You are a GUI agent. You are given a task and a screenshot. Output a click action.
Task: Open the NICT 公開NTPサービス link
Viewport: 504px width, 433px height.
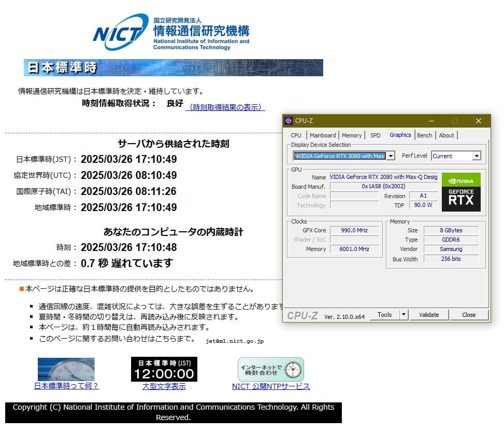[270, 386]
